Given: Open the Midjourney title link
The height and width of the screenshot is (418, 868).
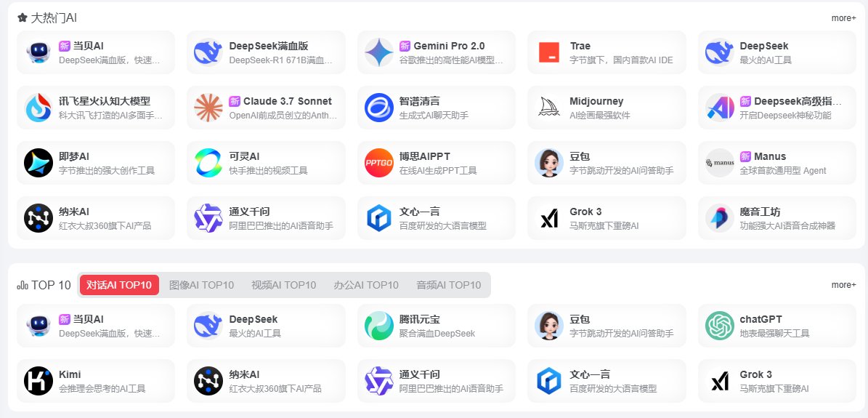Looking at the screenshot, I should [x=596, y=101].
